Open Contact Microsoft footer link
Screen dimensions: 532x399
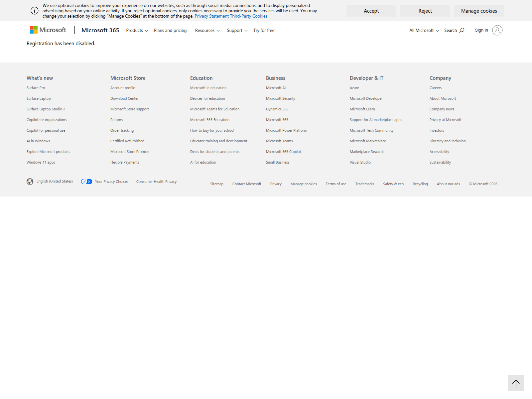click(247, 184)
